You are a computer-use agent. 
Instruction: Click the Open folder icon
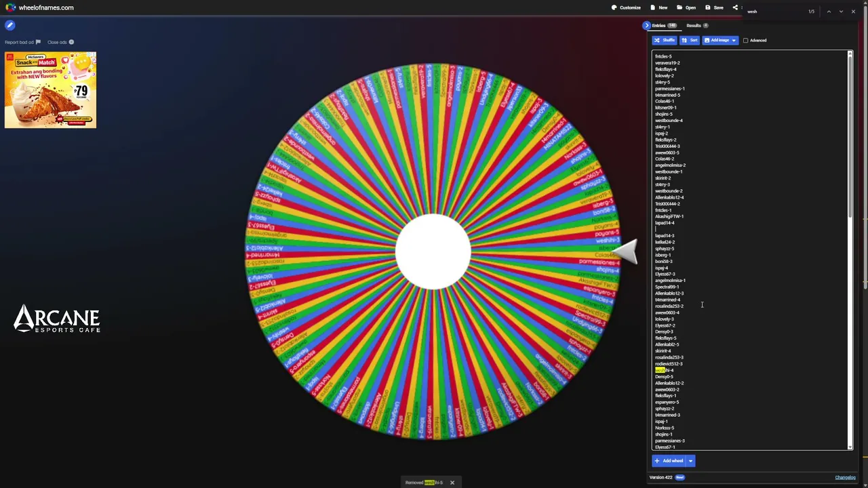[679, 7]
